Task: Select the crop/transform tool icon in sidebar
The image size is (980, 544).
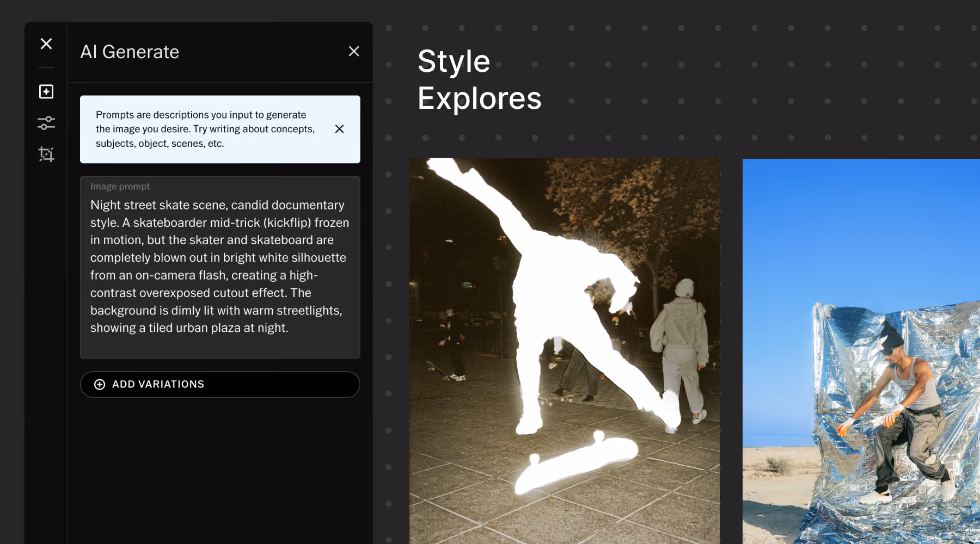Action: click(46, 154)
